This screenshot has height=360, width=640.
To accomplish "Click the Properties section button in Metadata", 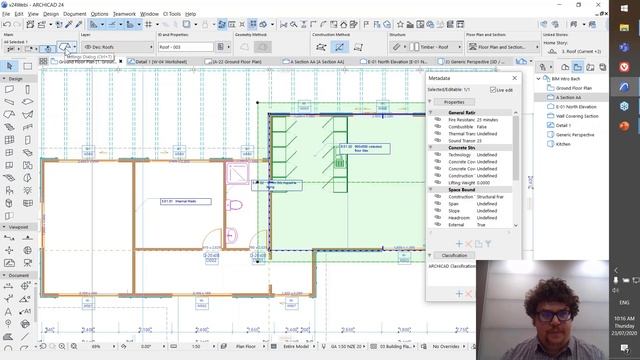I will tap(454, 102).
